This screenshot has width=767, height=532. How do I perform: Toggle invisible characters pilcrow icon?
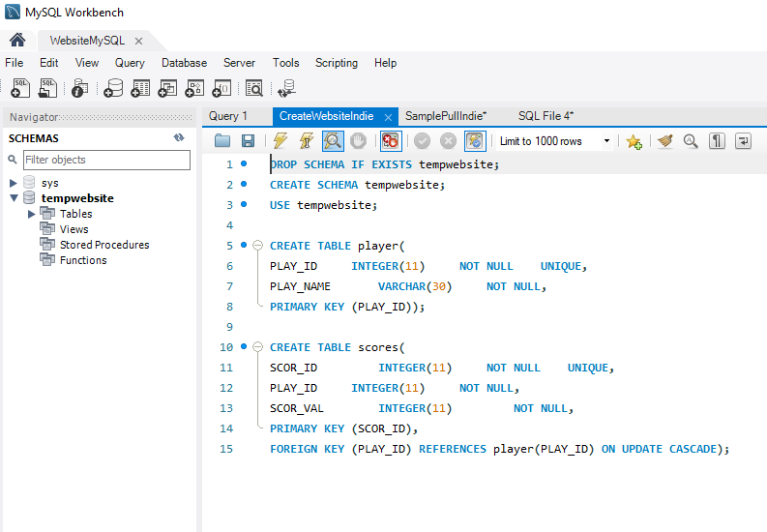point(717,141)
